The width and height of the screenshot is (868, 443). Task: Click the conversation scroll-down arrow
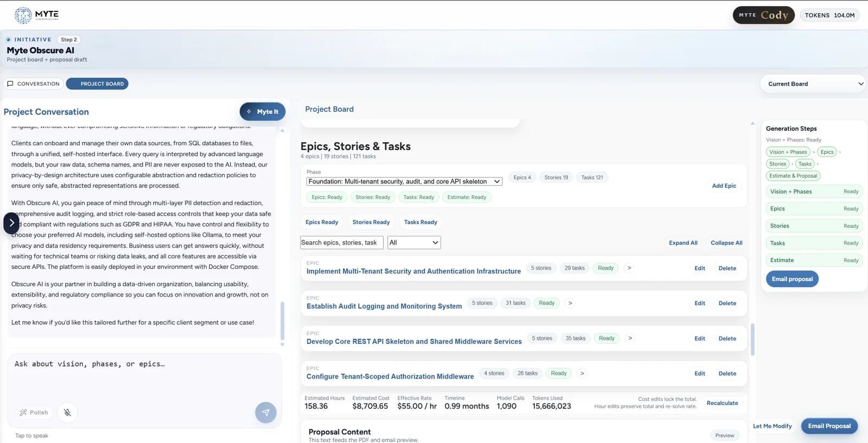point(282,344)
